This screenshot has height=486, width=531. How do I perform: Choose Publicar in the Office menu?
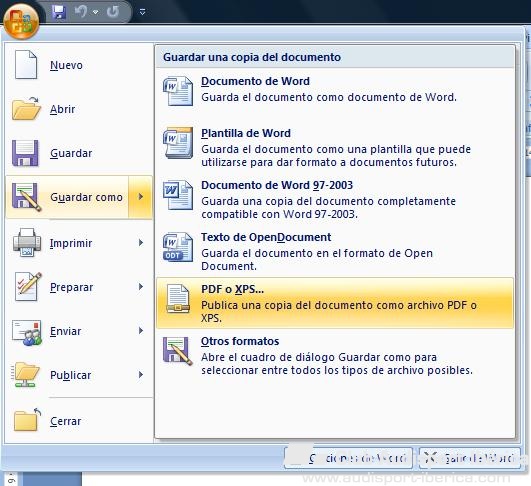(70, 375)
